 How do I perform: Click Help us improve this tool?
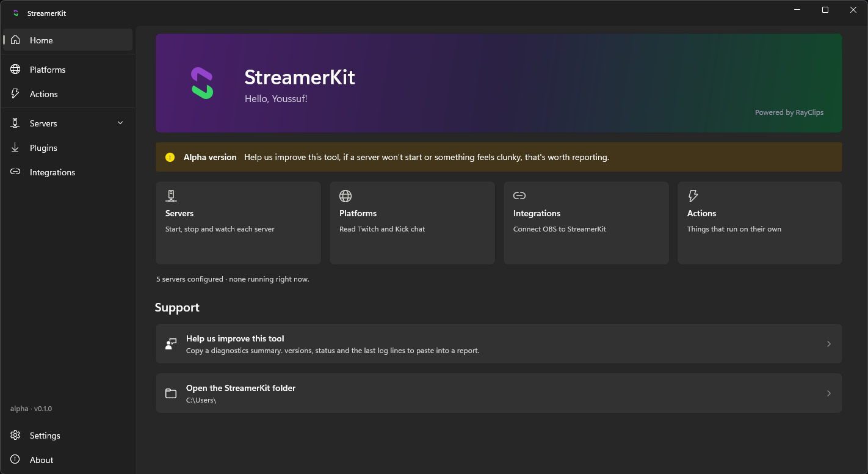tap(499, 344)
